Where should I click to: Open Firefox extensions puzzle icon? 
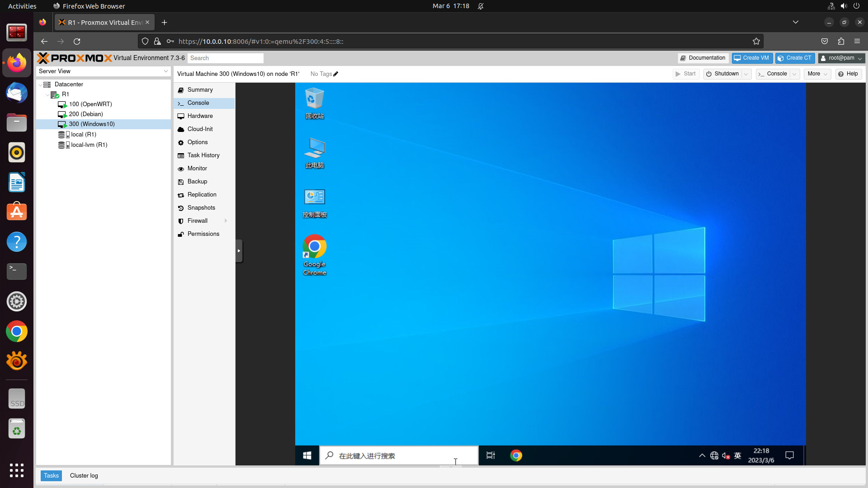[841, 42]
